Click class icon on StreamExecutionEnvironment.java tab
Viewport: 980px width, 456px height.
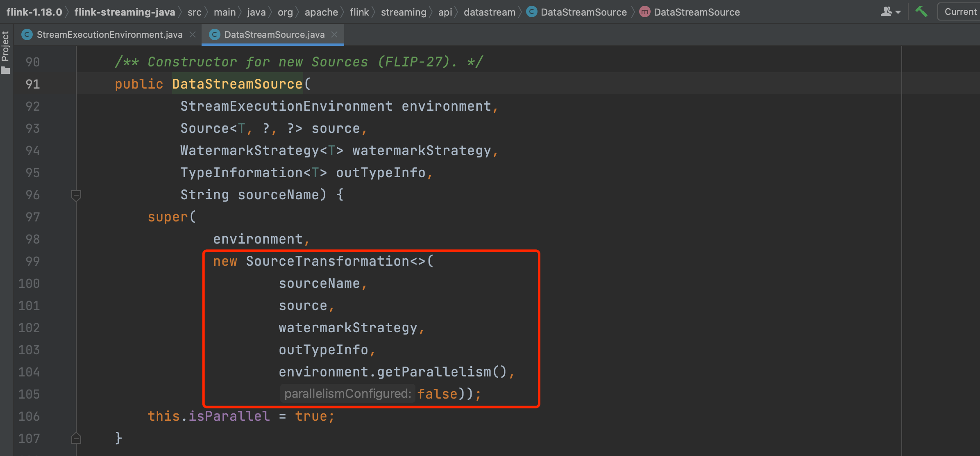pos(27,35)
